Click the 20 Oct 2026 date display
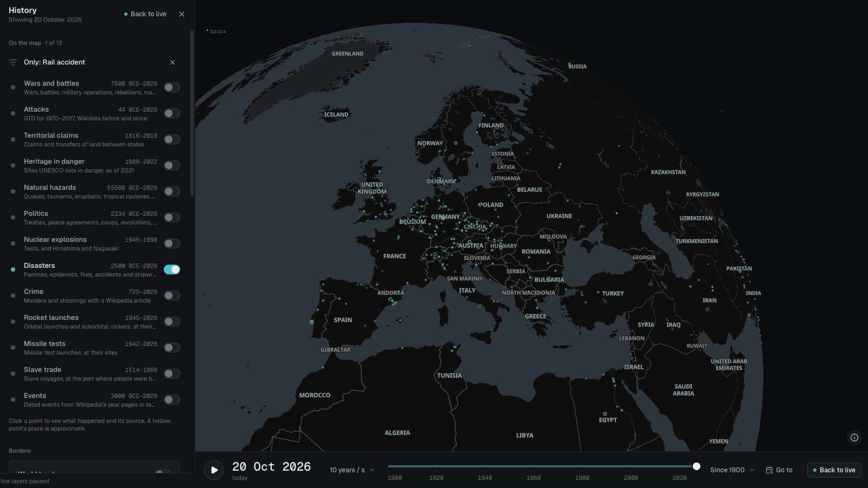 (x=271, y=467)
